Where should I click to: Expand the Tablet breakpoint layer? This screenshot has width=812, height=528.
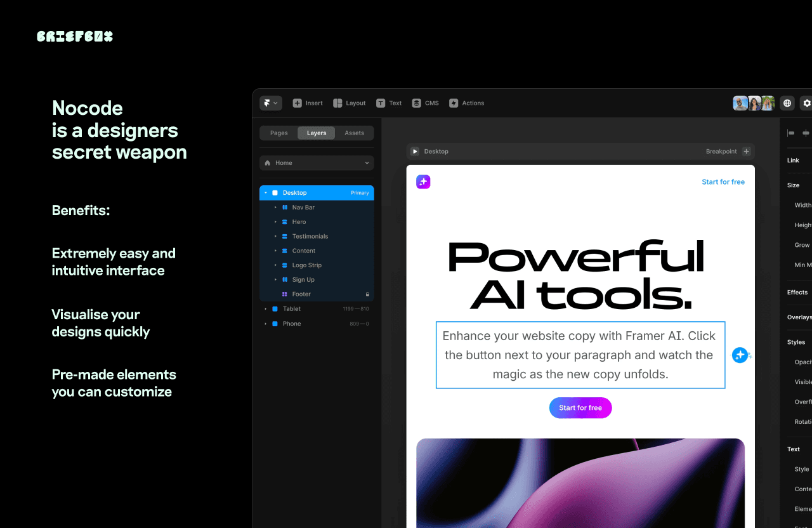point(266,309)
